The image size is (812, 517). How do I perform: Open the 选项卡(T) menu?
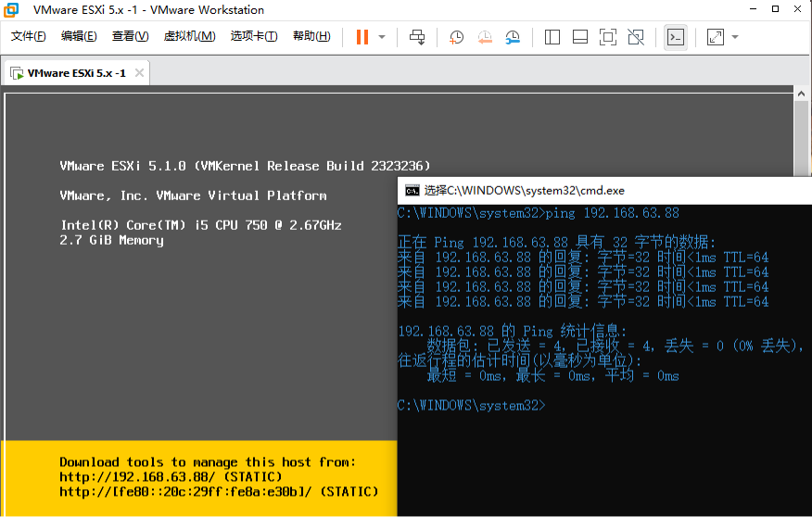click(x=254, y=36)
